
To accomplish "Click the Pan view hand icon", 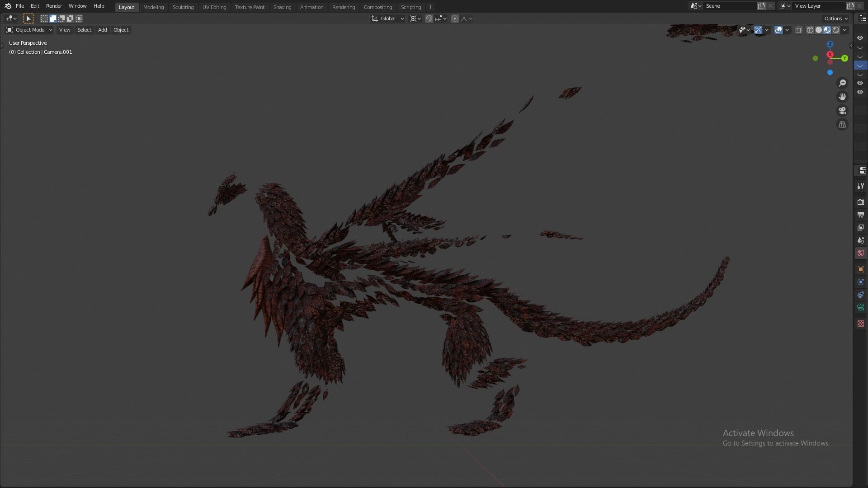I will [x=842, y=97].
